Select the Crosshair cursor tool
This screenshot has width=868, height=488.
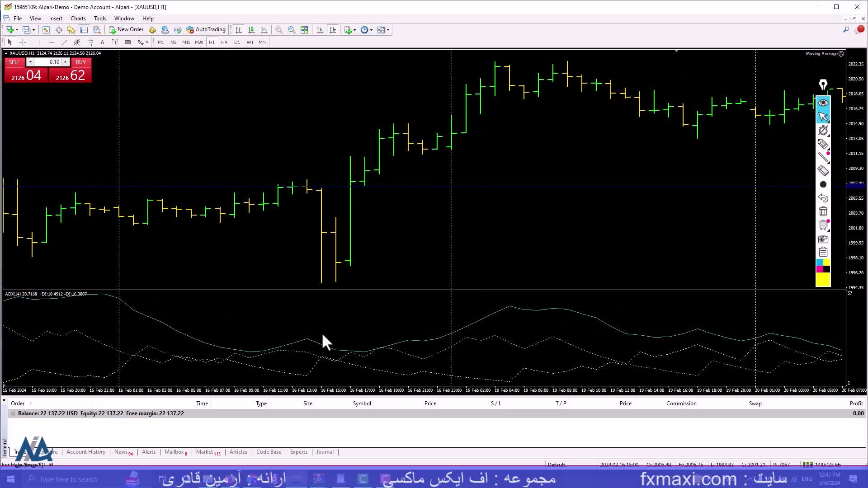click(23, 42)
